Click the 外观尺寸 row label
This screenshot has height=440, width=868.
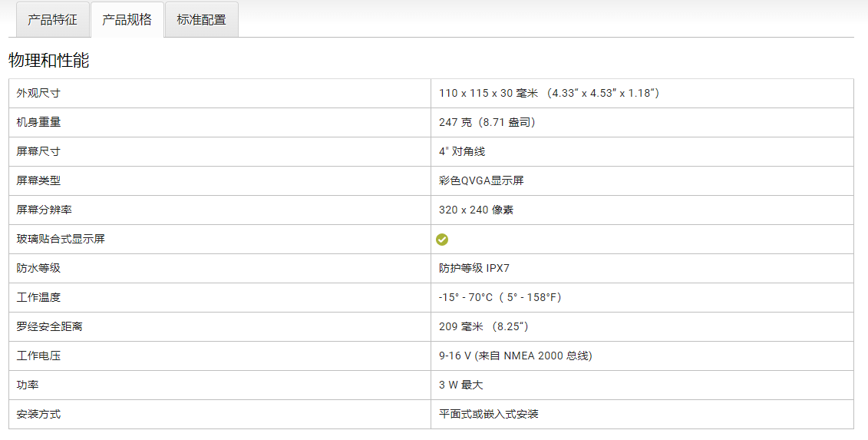pos(38,93)
